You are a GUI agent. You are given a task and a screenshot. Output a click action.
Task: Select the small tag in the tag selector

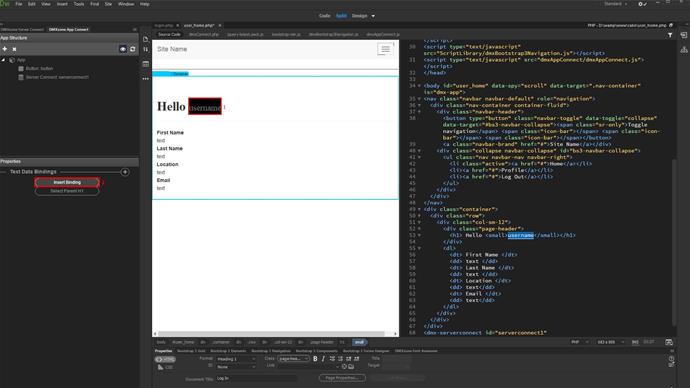click(360, 342)
